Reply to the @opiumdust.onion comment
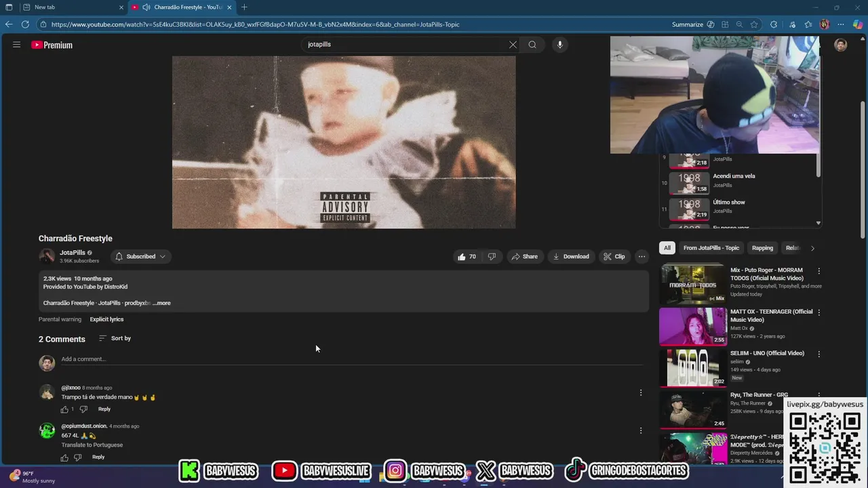868x488 pixels. click(98, 457)
